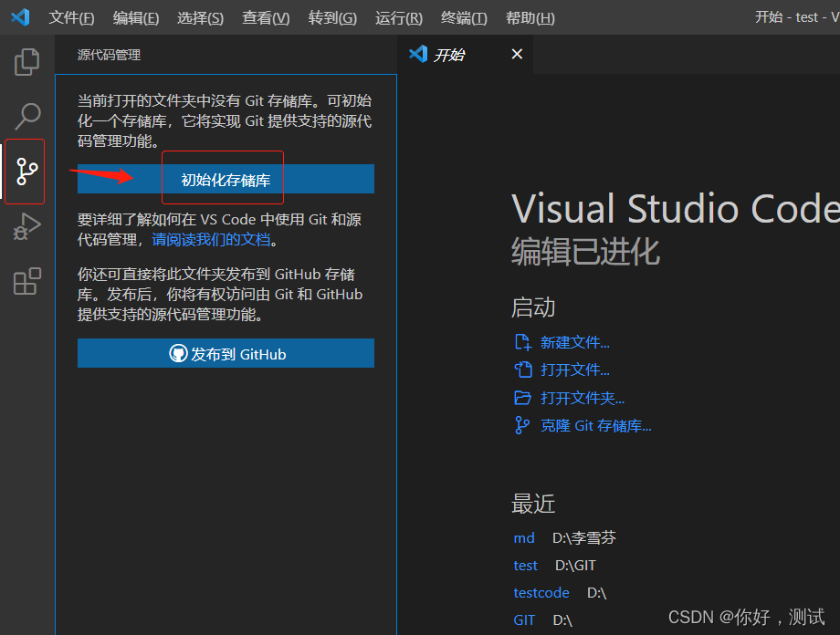Open the 请阅读我们的文档 link
Viewport: 840px width, 635px height.
click(211, 239)
